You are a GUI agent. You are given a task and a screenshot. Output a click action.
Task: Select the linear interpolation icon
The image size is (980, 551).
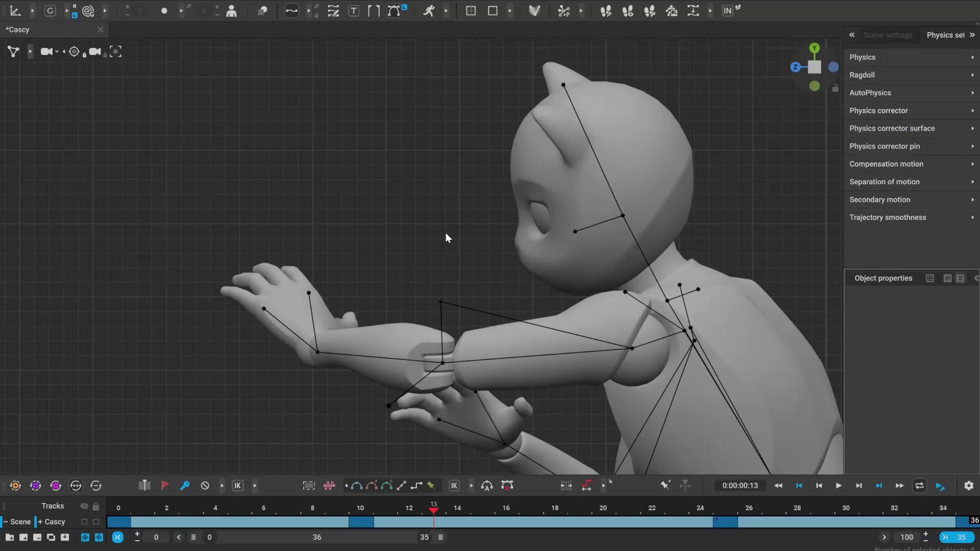tap(402, 486)
